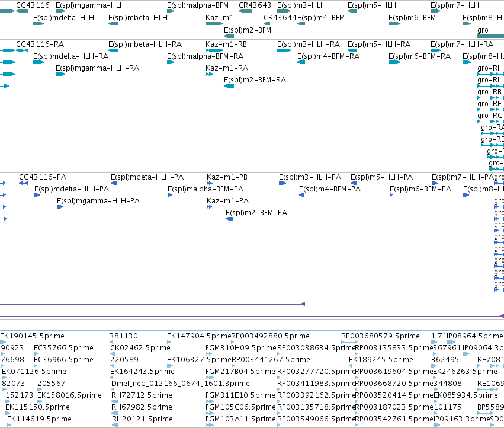Click the RH20121.5prime EST label
This screenshot has height=428, width=504.
point(142,419)
